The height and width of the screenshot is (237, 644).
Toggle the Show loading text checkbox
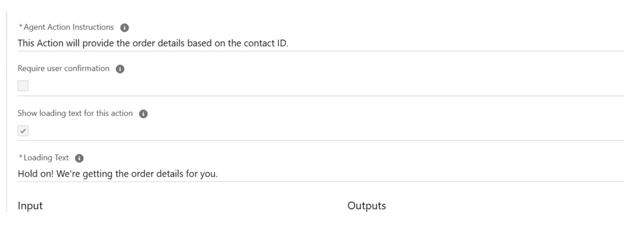pyautogui.click(x=23, y=131)
